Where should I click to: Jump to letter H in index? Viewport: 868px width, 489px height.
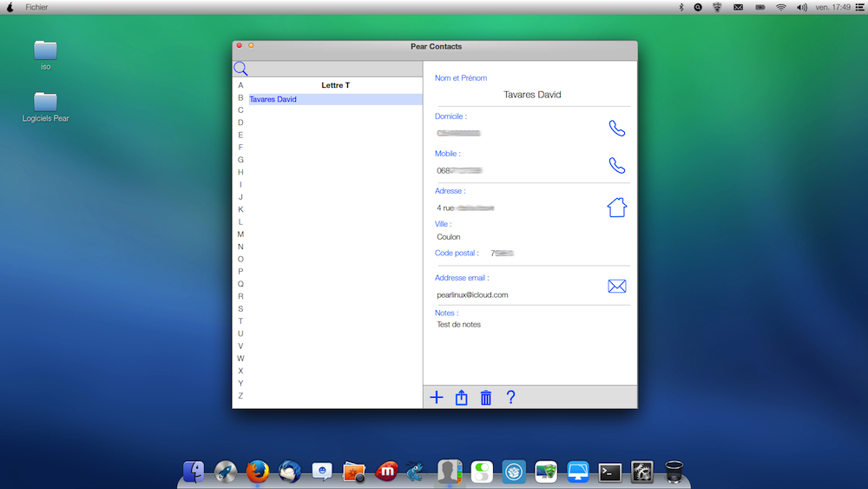pos(240,172)
